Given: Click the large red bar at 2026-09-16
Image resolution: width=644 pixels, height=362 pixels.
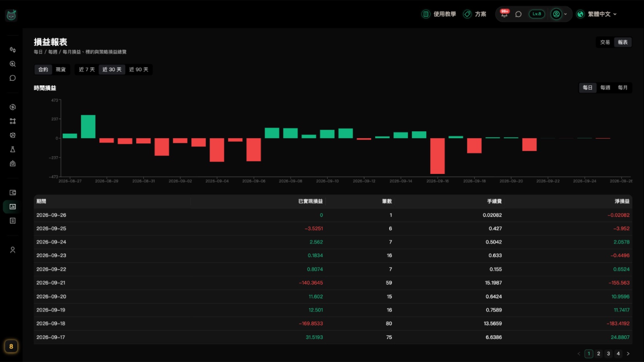Looking at the screenshot, I should [438, 156].
